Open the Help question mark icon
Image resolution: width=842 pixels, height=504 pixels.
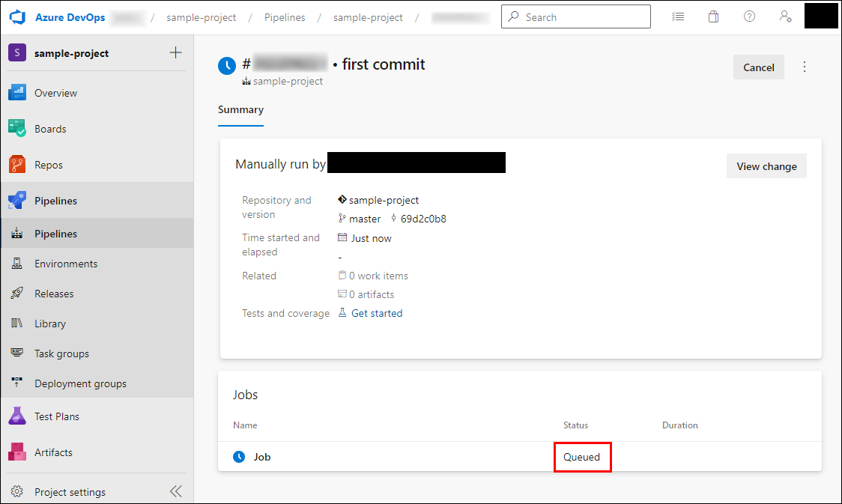(749, 16)
